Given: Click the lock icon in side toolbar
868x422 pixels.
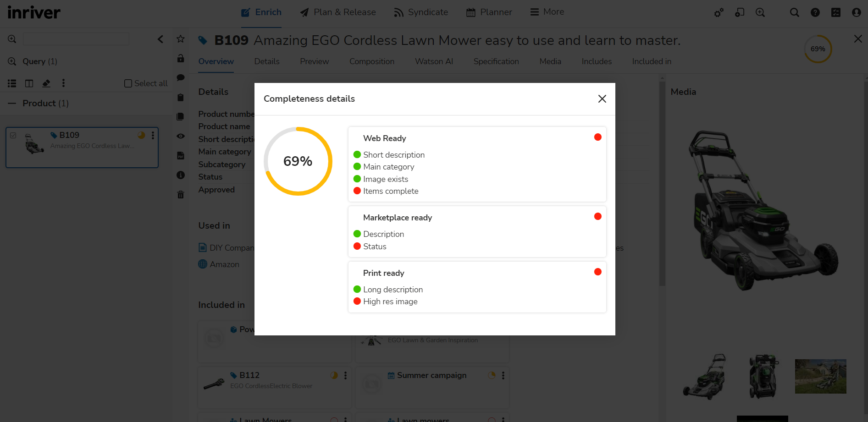Looking at the screenshot, I should pos(181,58).
